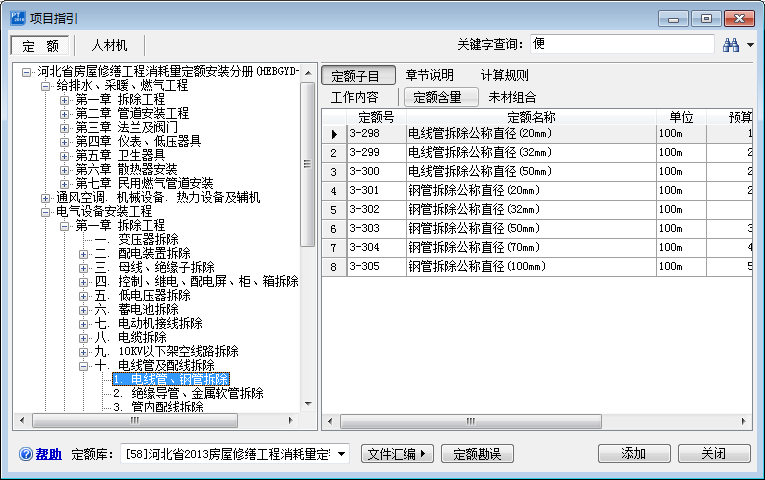765x480 pixels.
Task: Select the 工作内容 sub-tab
Action: 354,97
